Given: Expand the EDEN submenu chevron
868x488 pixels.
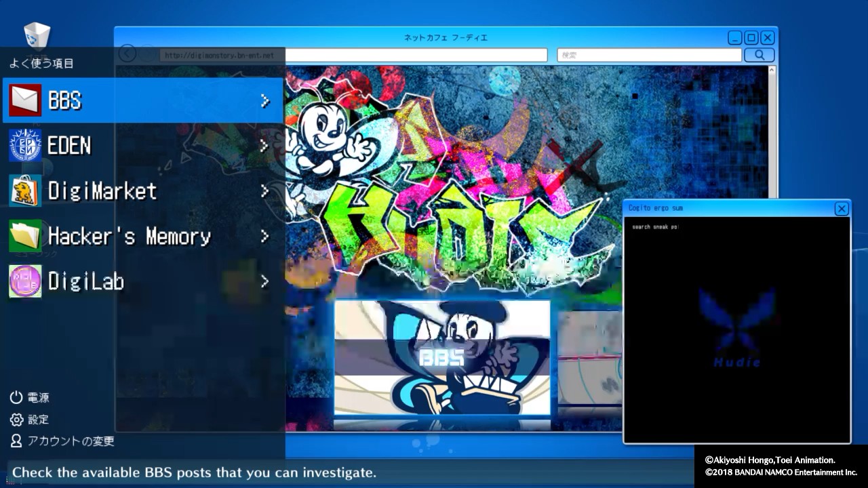Looking at the screenshot, I should pyautogui.click(x=265, y=146).
